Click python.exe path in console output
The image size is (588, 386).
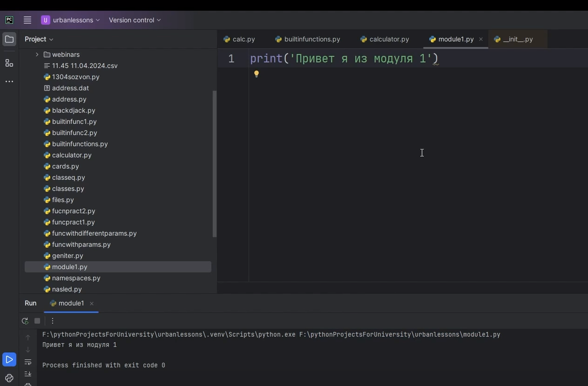tap(169, 335)
